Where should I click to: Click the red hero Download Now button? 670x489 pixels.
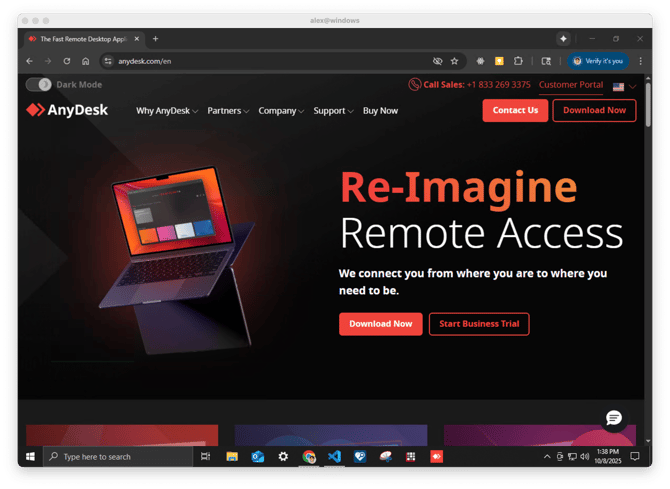[380, 324]
